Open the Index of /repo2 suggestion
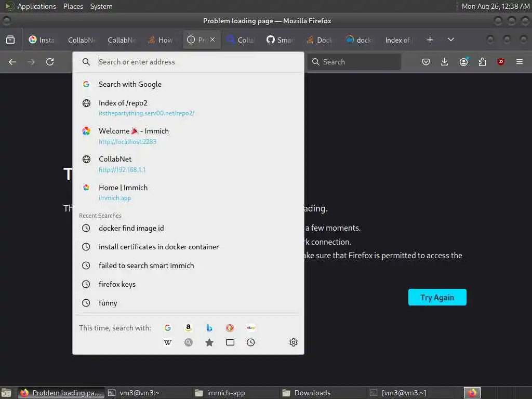The height and width of the screenshot is (399, 532). pyautogui.click(x=188, y=108)
